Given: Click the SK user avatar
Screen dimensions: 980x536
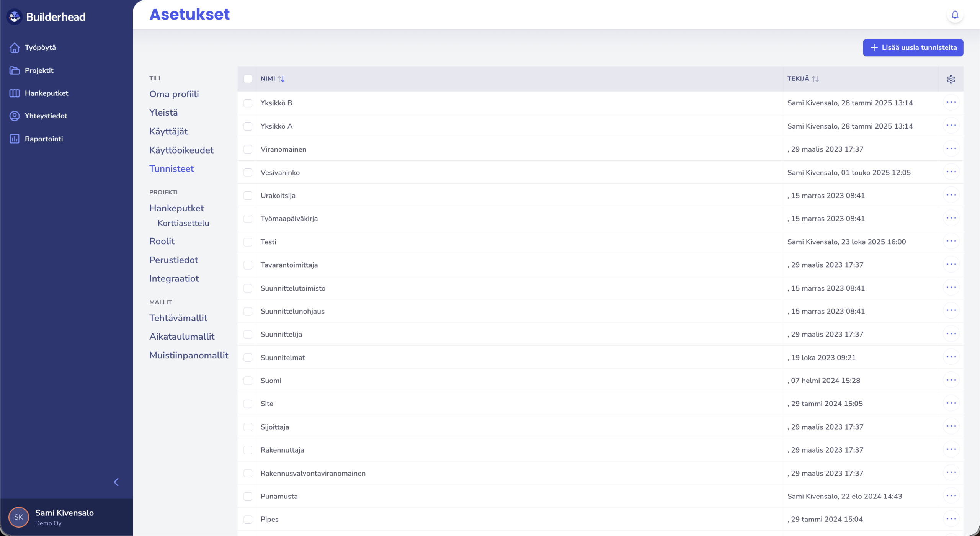Looking at the screenshot, I should (19, 517).
